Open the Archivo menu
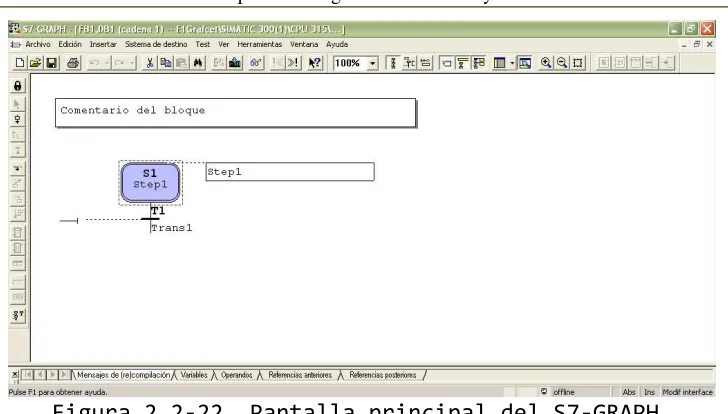The height and width of the screenshot is (414, 728). tap(38, 45)
